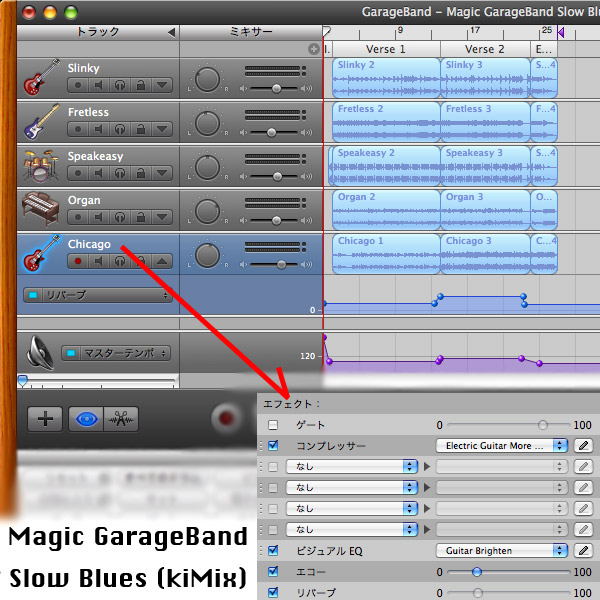Collapse the mixer with トラック header arrow
Screen dimensions: 600x600
tap(172, 33)
